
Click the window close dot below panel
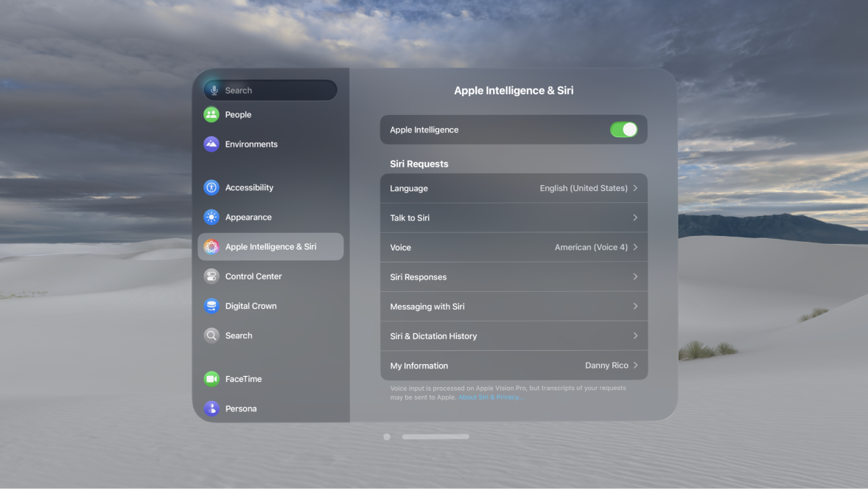387,436
